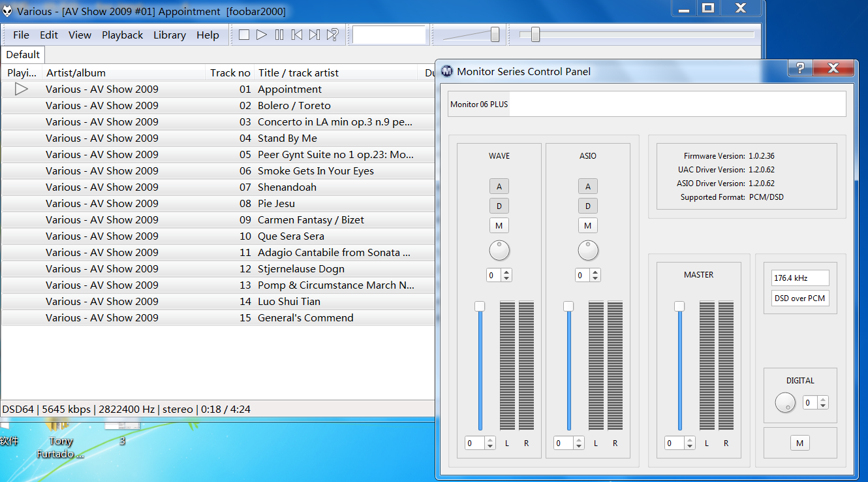The image size is (868, 482).
Task: Toggle the ASIO channel A button
Action: pyautogui.click(x=588, y=186)
